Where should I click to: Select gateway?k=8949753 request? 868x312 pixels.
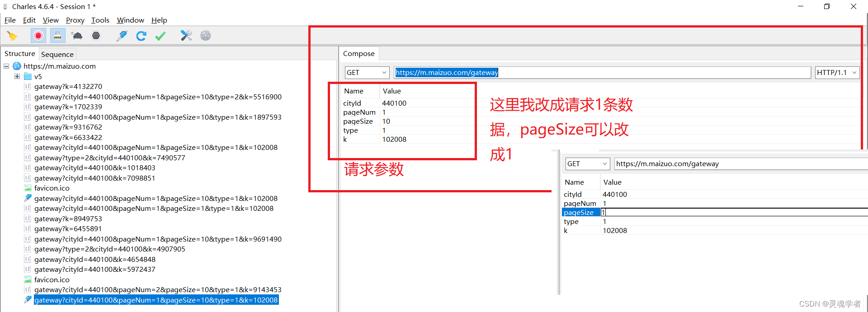[x=68, y=219]
